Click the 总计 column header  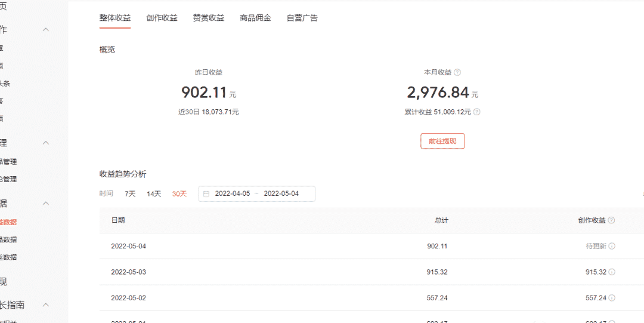(441, 220)
